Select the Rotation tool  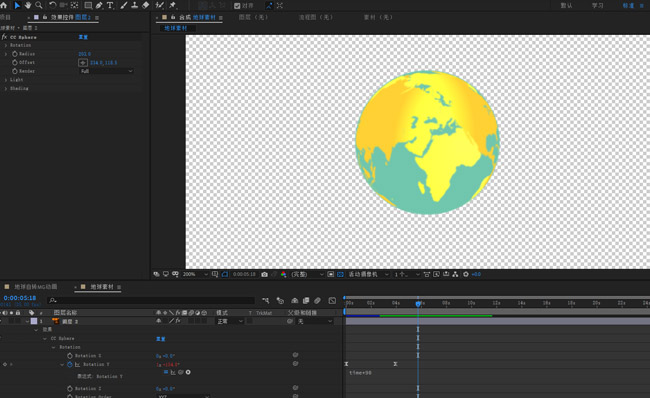(53, 5)
